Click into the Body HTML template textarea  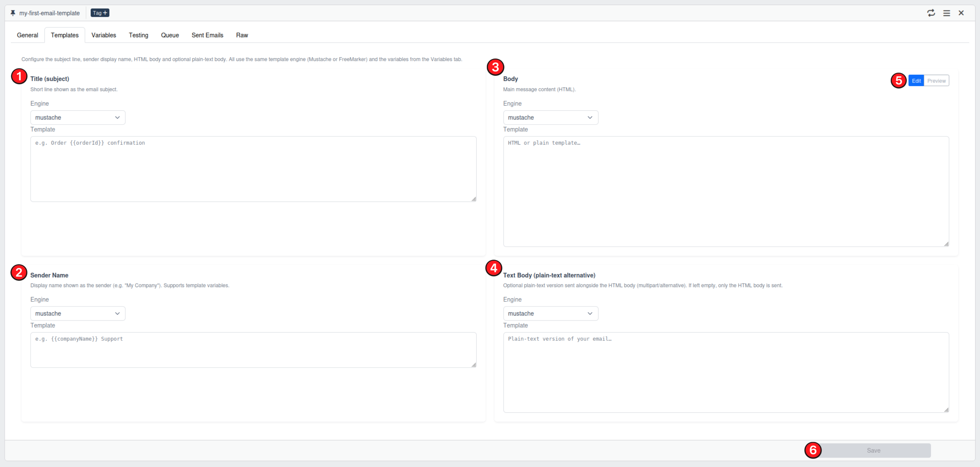pyautogui.click(x=726, y=191)
